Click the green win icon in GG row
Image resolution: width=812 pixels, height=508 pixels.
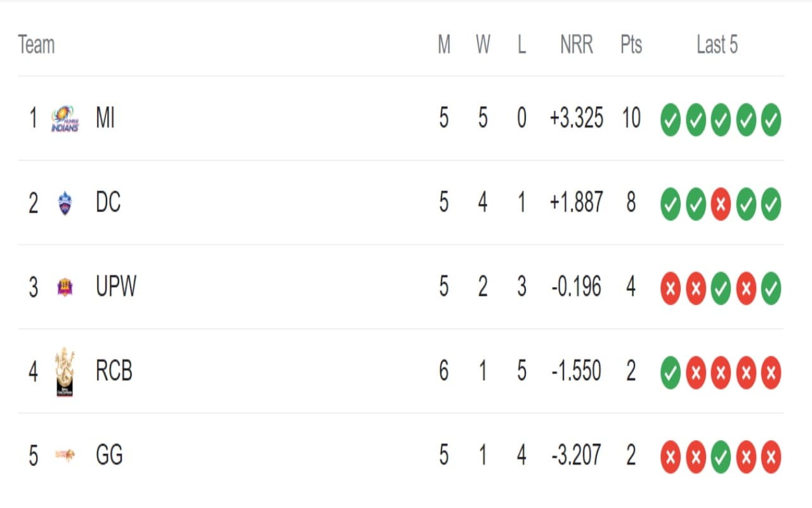point(721,456)
